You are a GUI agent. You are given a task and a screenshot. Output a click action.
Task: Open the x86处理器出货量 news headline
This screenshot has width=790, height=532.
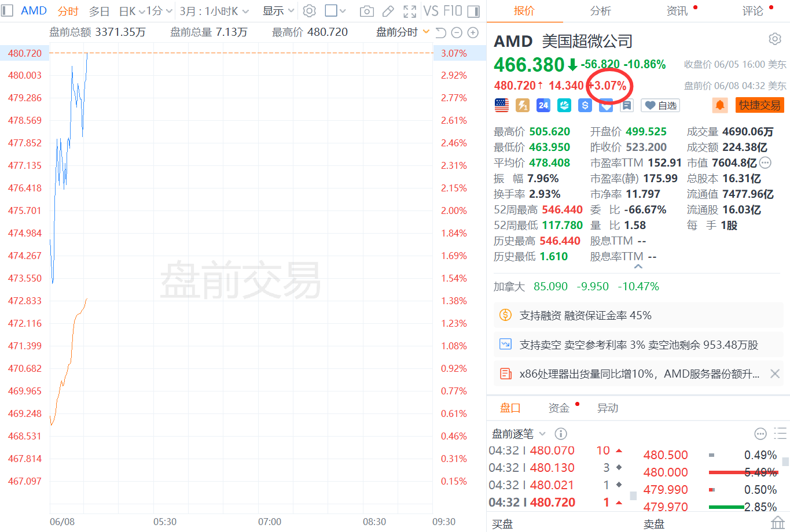click(x=639, y=374)
